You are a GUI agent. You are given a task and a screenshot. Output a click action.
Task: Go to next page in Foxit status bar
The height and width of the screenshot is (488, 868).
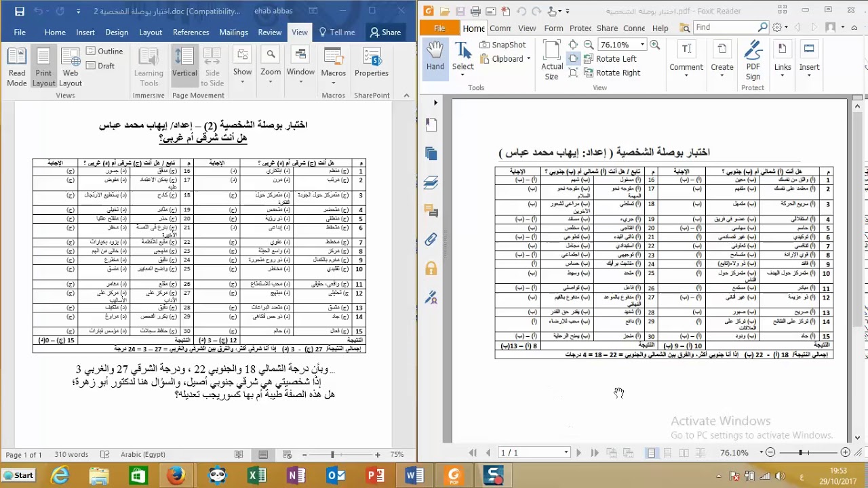pyautogui.click(x=578, y=453)
